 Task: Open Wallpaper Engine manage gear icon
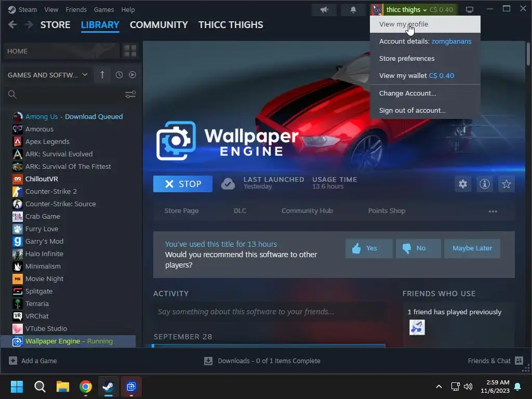[463, 184]
